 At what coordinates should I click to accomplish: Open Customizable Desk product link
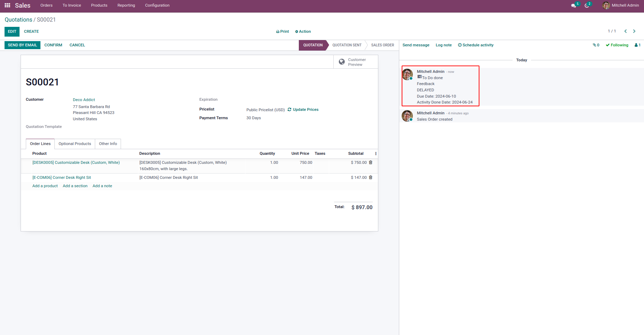click(76, 162)
